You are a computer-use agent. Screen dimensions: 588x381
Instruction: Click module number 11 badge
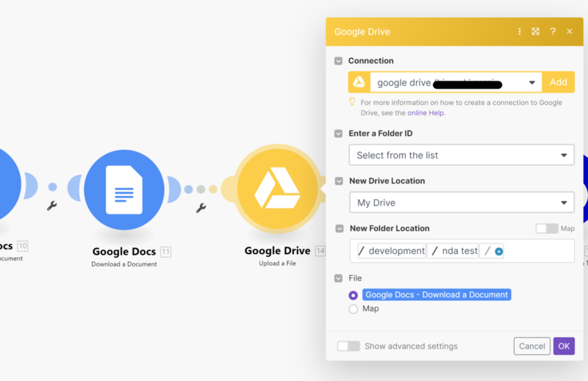(166, 252)
